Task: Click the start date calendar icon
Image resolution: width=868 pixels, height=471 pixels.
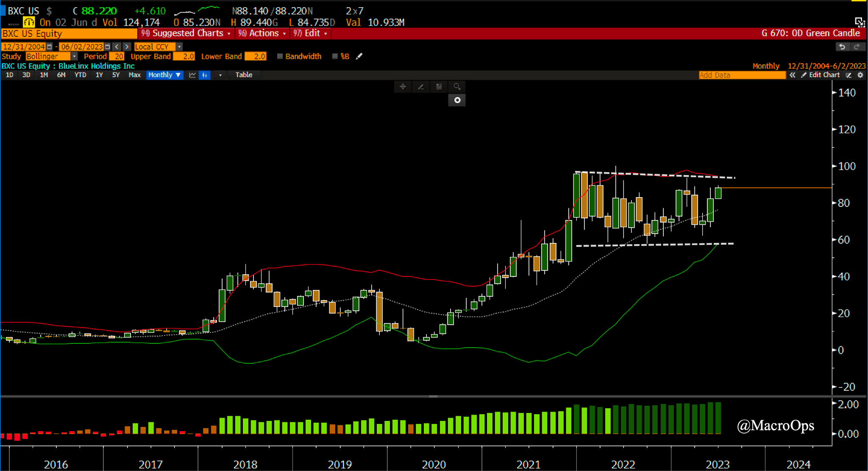Action: tap(50, 47)
